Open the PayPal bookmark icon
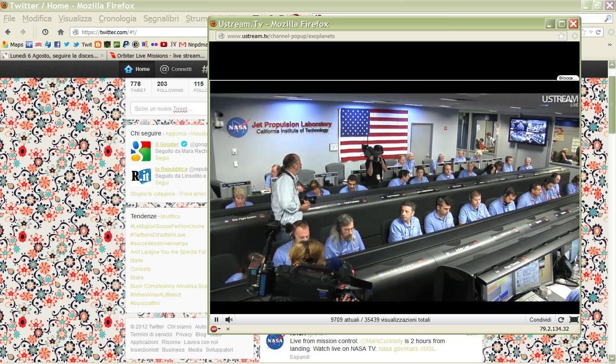The image size is (616, 364). (x=126, y=44)
